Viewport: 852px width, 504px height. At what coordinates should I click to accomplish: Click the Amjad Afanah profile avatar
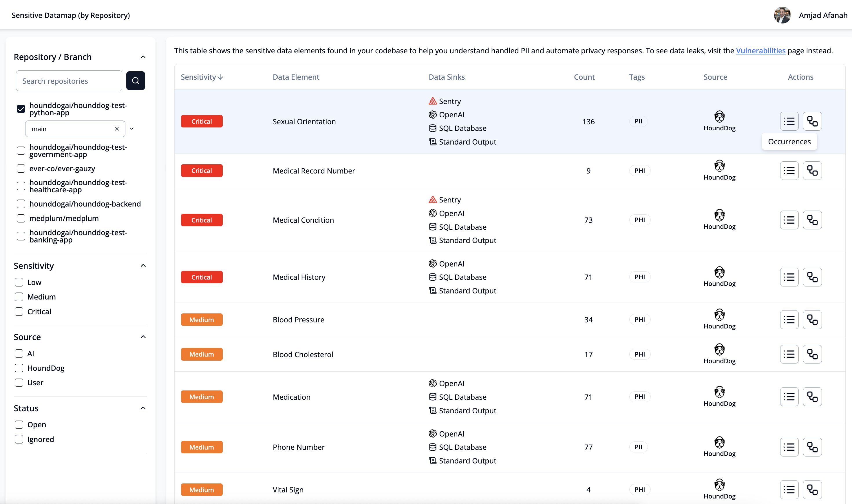(x=782, y=15)
